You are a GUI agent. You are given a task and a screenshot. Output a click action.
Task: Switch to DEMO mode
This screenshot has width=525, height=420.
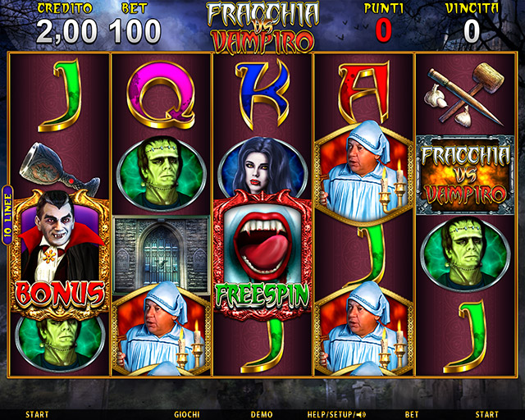[x=262, y=414]
